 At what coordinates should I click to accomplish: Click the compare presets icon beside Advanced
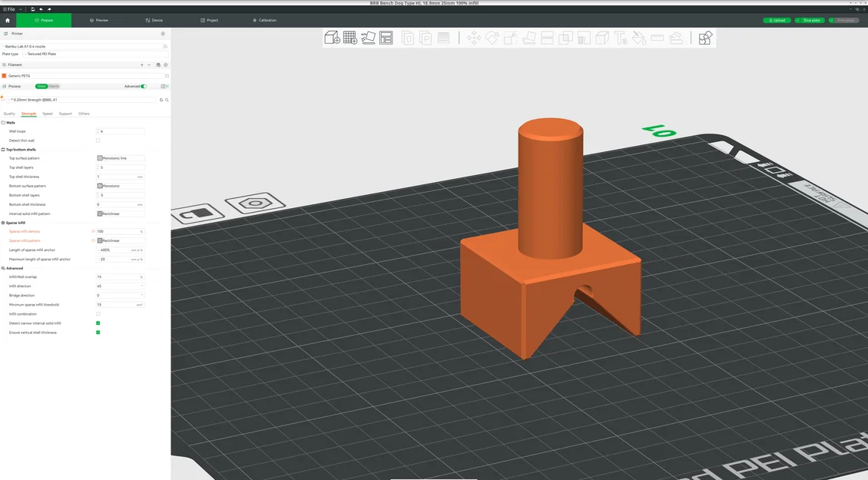click(164, 86)
